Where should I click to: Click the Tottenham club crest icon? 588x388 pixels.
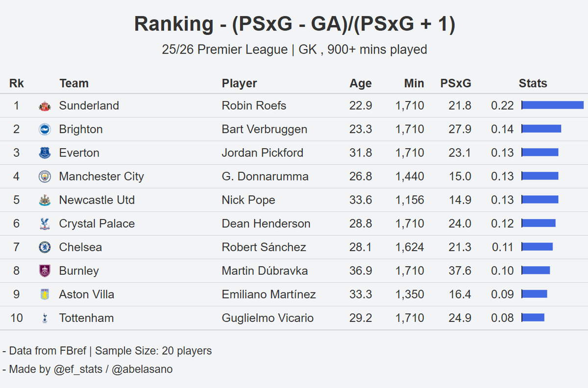point(45,318)
